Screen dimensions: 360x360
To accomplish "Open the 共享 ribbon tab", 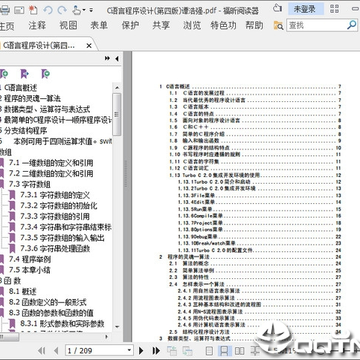I will click(161, 25).
